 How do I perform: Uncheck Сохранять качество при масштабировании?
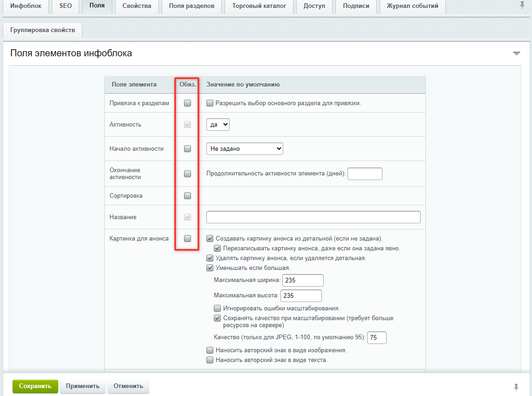(x=218, y=318)
